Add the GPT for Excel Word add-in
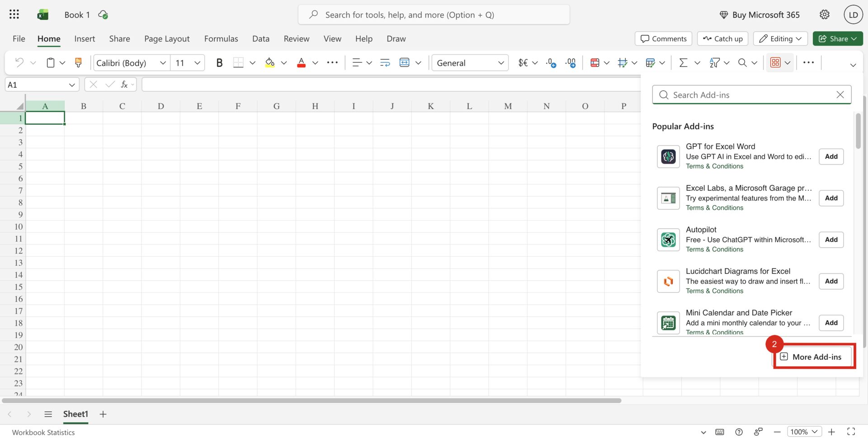Screen dimensions: 868x438 pyautogui.click(x=831, y=156)
